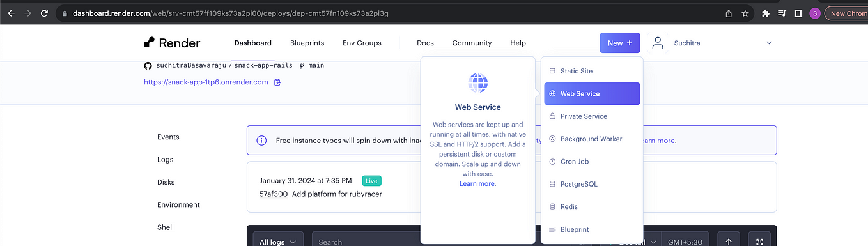Click the info icon in free instance banner
This screenshot has width=868, height=246.
point(261,141)
